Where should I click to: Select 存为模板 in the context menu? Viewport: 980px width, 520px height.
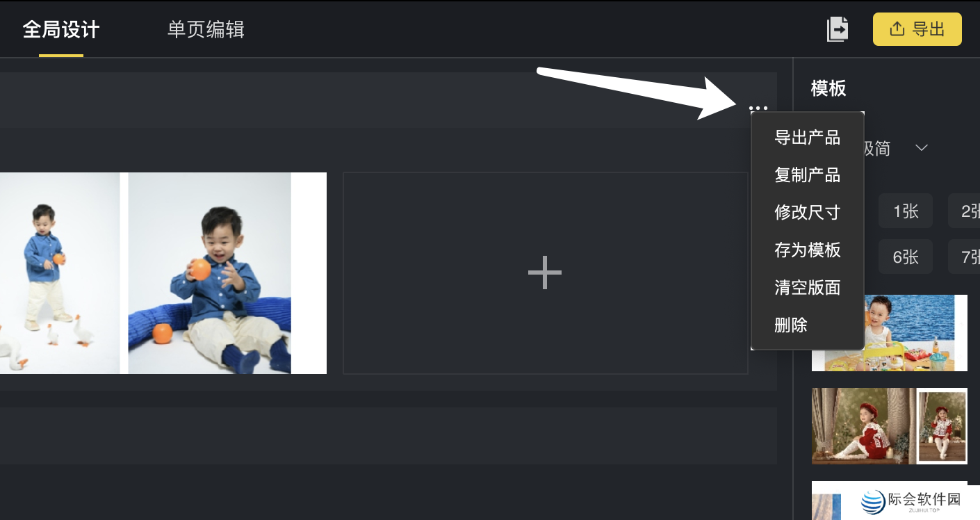tap(808, 250)
